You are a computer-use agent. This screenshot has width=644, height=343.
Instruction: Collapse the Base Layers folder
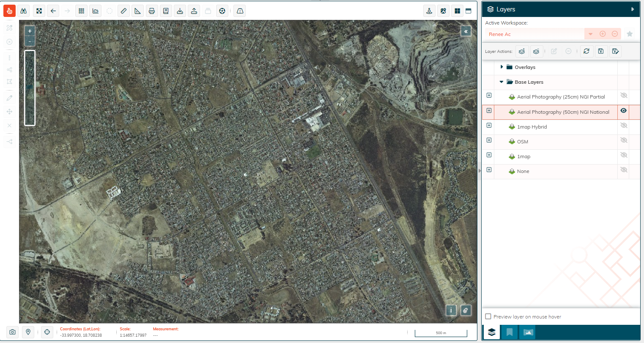pyautogui.click(x=501, y=82)
